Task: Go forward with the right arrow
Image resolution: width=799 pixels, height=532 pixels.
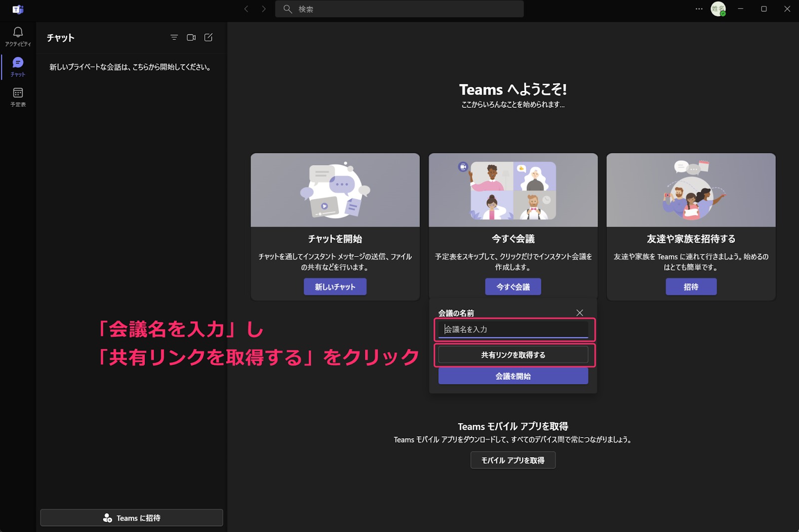Action: 264,9
